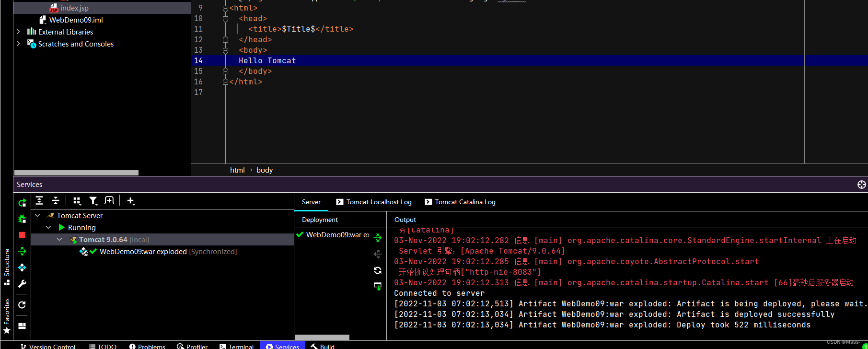
Task: Collapse the Tomcat Server tree node
Action: click(37, 216)
